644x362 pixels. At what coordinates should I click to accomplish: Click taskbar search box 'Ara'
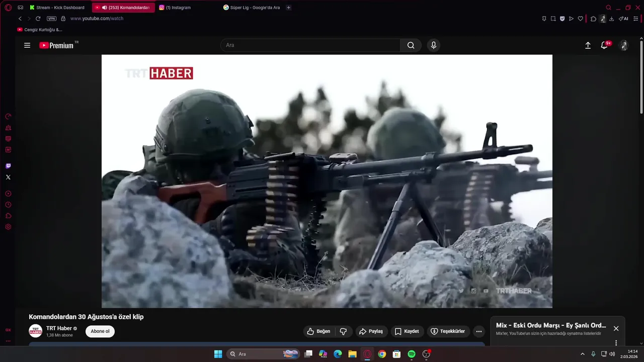[263, 354]
